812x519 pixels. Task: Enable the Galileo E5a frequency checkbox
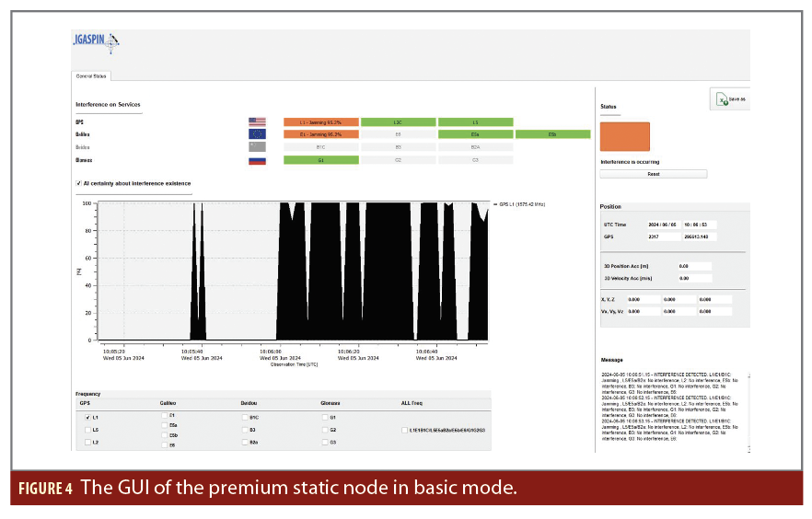point(164,425)
